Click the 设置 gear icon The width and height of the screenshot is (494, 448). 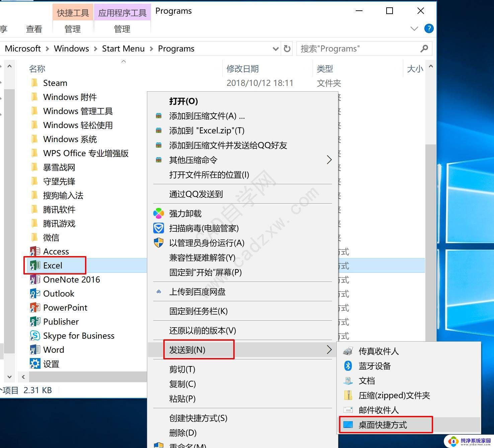click(35, 364)
